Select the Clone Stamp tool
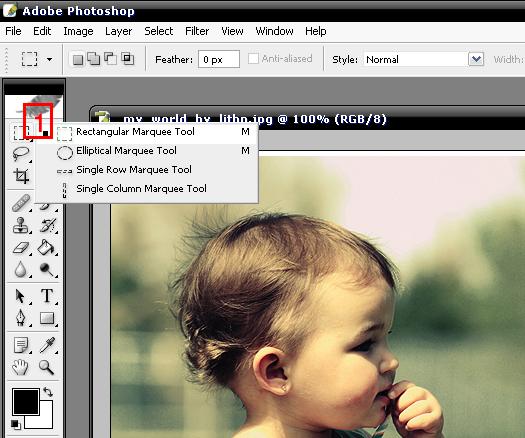The height and width of the screenshot is (438, 525). pos(21,225)
